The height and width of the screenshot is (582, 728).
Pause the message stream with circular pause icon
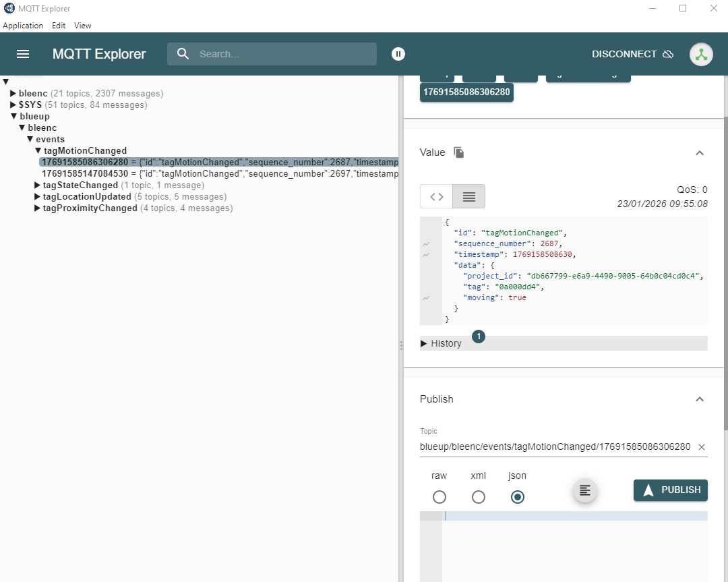tap(398, 54)
